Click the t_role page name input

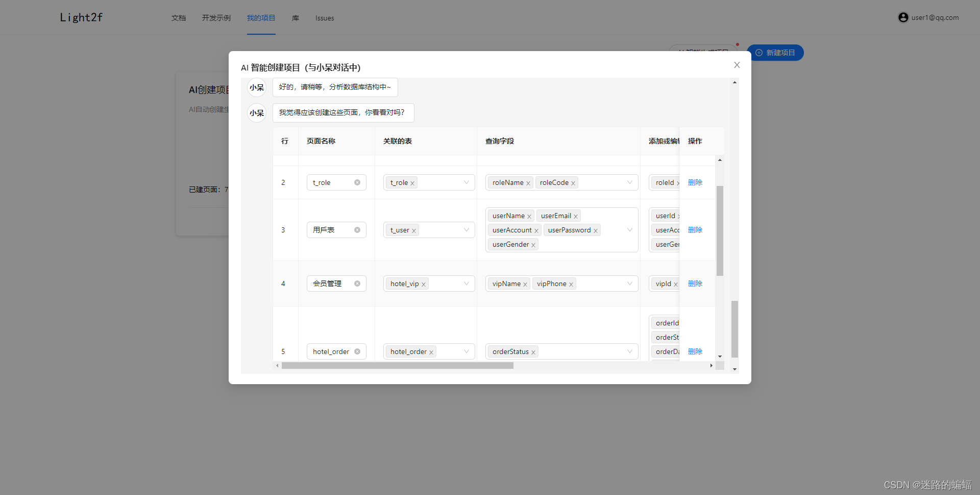pos(336,182)
